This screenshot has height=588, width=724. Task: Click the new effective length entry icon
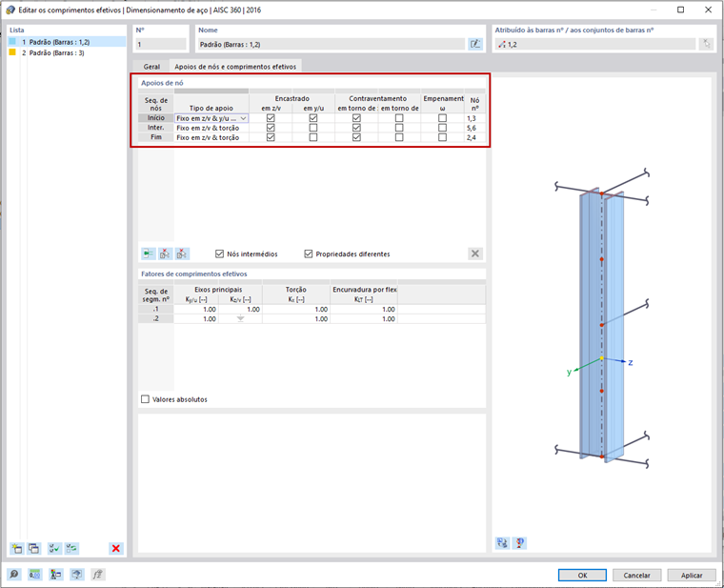16,548
